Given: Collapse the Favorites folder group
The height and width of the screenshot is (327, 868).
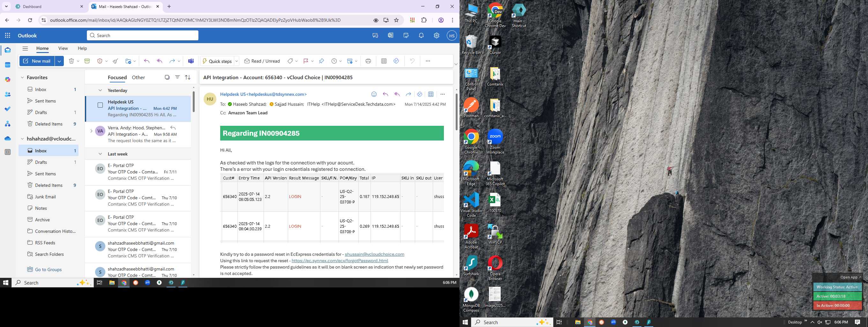Looking at the screenshot, I should pos(22,78).
